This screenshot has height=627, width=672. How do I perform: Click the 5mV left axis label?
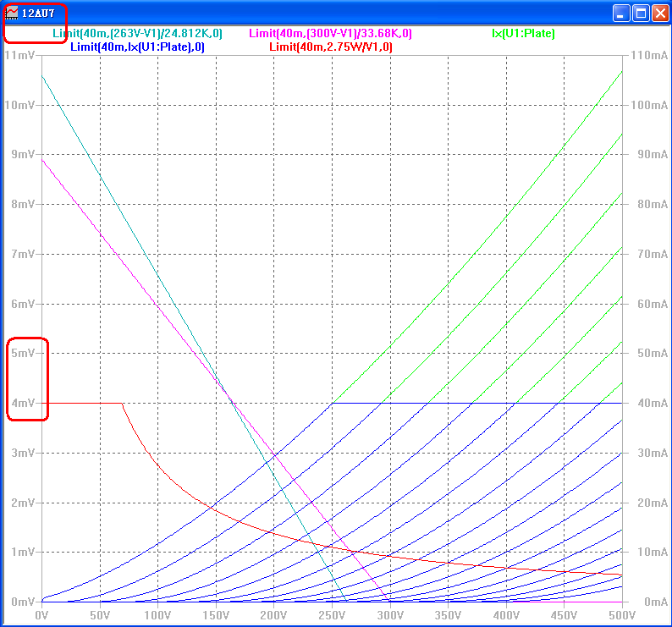[22, 353]
